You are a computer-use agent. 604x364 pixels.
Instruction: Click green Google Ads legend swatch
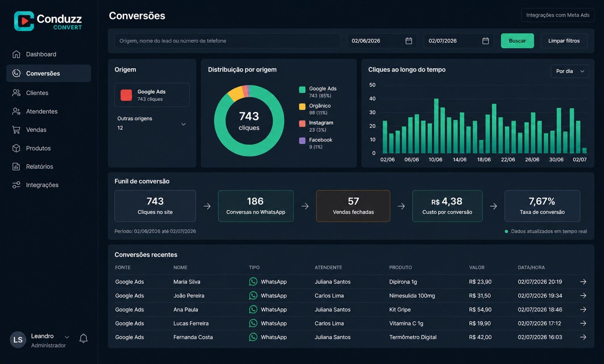[302, 90]
